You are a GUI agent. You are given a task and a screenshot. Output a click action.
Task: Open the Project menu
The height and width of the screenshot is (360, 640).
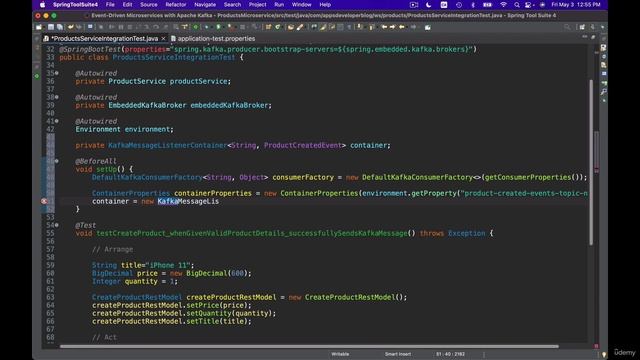coord(258,5)
